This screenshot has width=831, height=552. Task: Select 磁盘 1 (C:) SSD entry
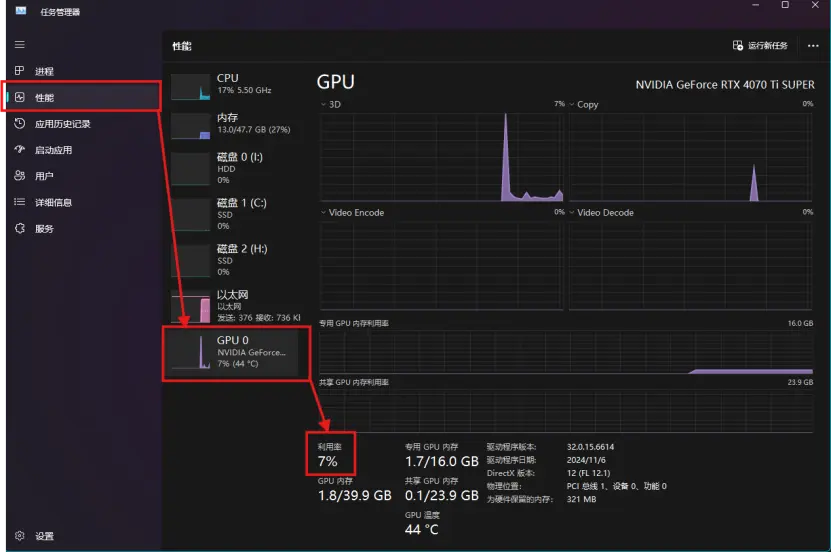pos(235,208)
